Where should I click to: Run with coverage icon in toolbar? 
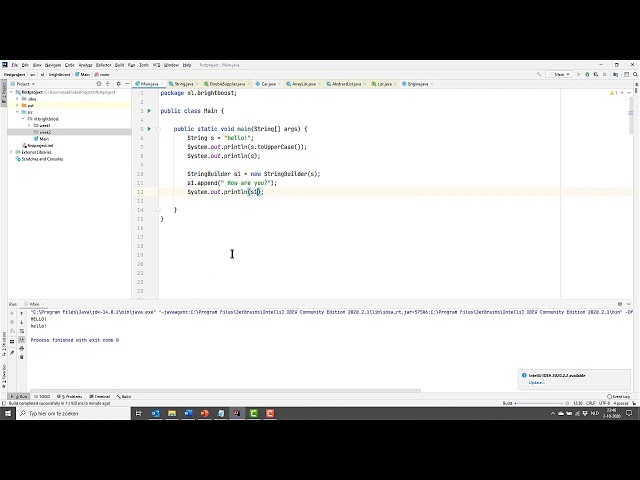(x=596, y=74)
